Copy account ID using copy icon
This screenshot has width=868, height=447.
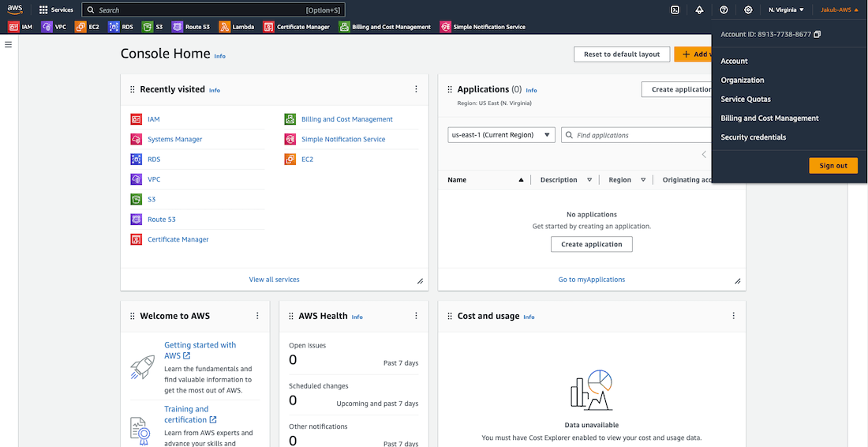click(x=817, y=34)
